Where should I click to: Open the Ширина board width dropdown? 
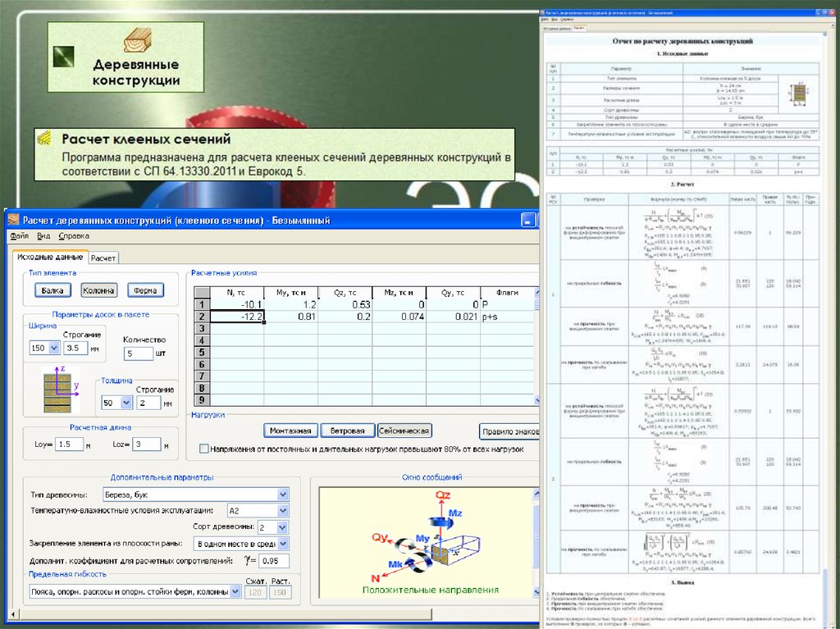54,348
